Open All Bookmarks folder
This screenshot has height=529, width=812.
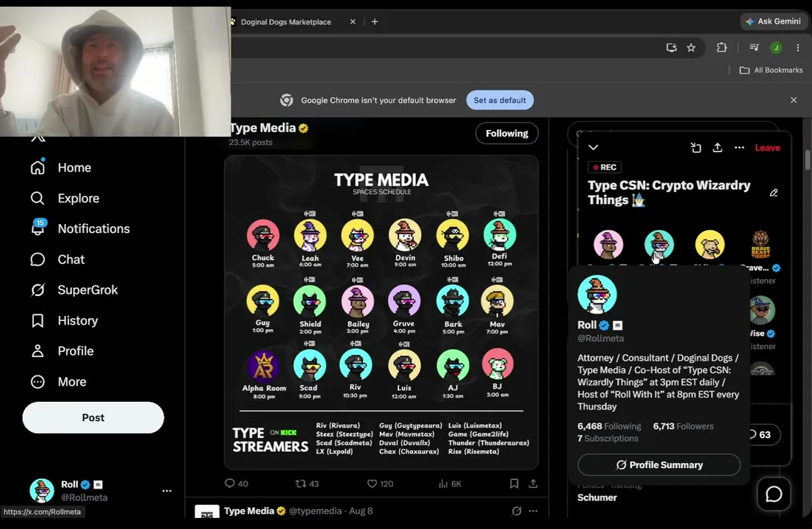pyautogui.click(x=771, y=70)
